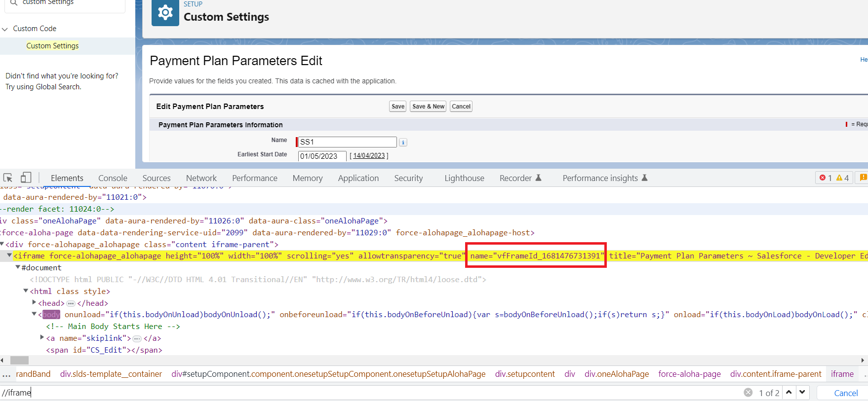Click the Name field info icon
The height and width of the screenshot is (401, 868).
pyautogui.click(x=403, y=143)
